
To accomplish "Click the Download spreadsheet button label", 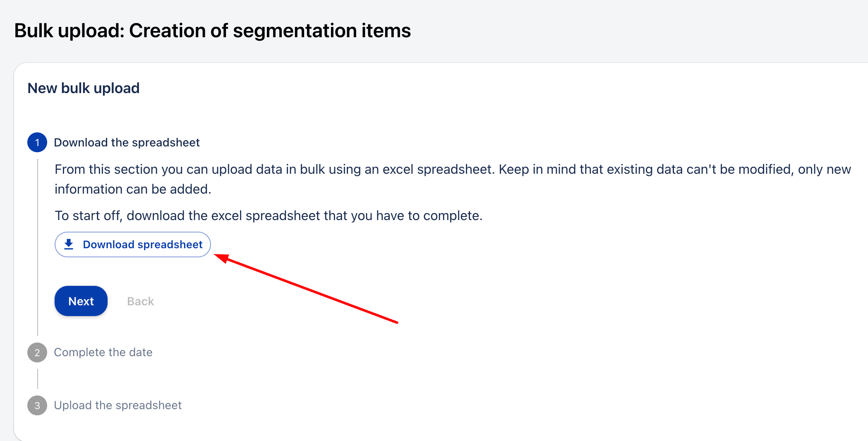I will (142, 244).
